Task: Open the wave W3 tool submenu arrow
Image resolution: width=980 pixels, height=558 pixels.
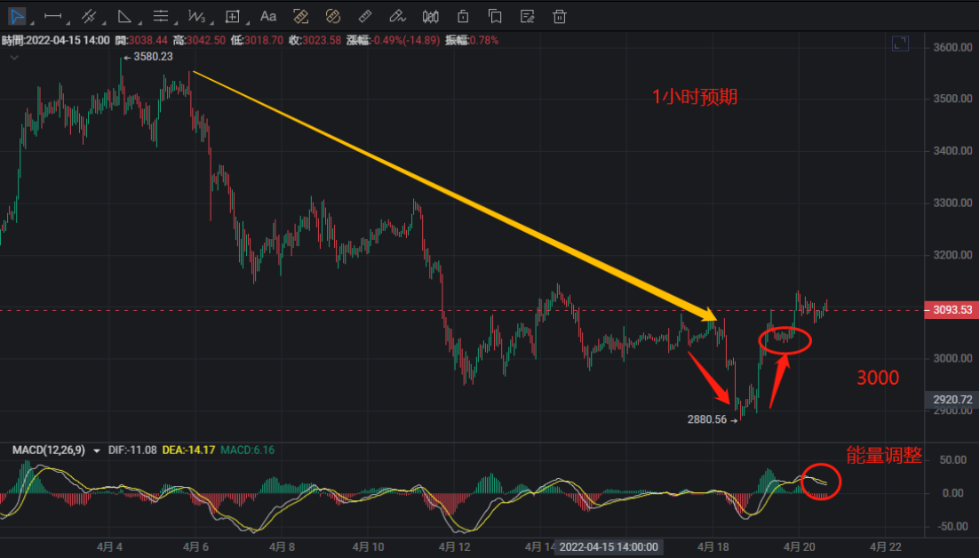Action: click(x=211, y=23)
